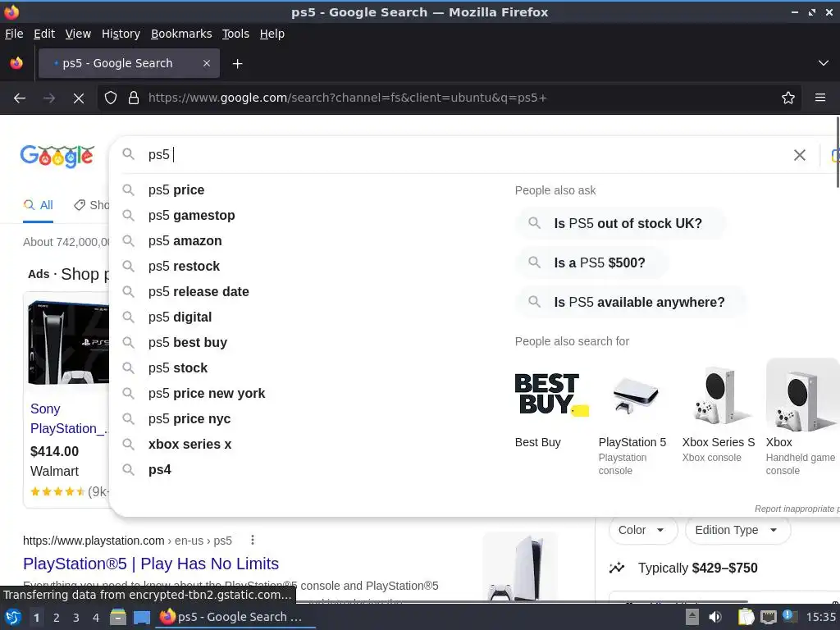Screen dimensions: 840x630
Task: Stop loading the page
Action: pos(78,98)
